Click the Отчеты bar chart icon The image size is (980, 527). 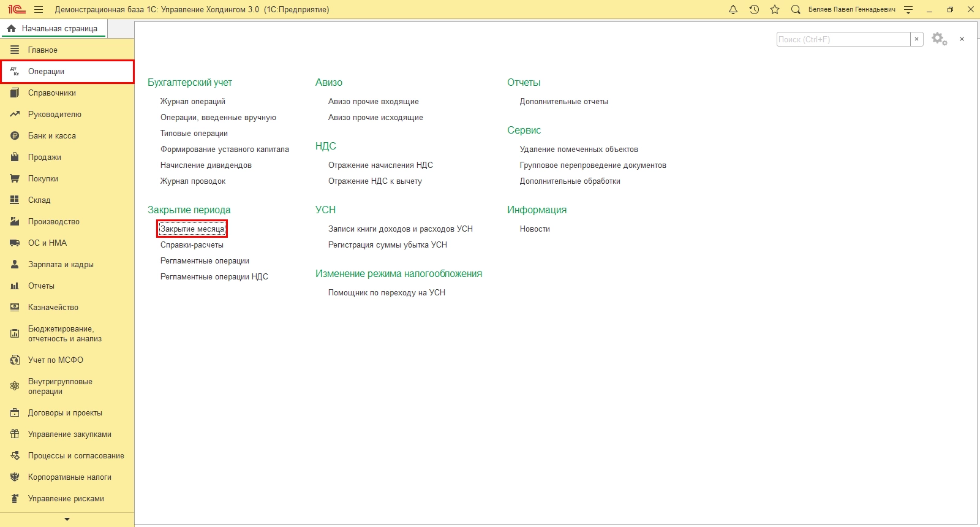pos(15,286)
